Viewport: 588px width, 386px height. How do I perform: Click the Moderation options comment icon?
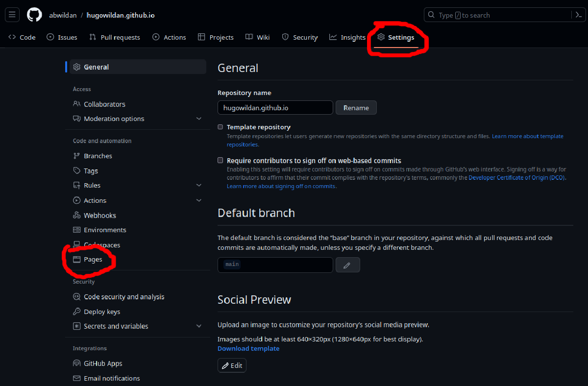(76, 119)
